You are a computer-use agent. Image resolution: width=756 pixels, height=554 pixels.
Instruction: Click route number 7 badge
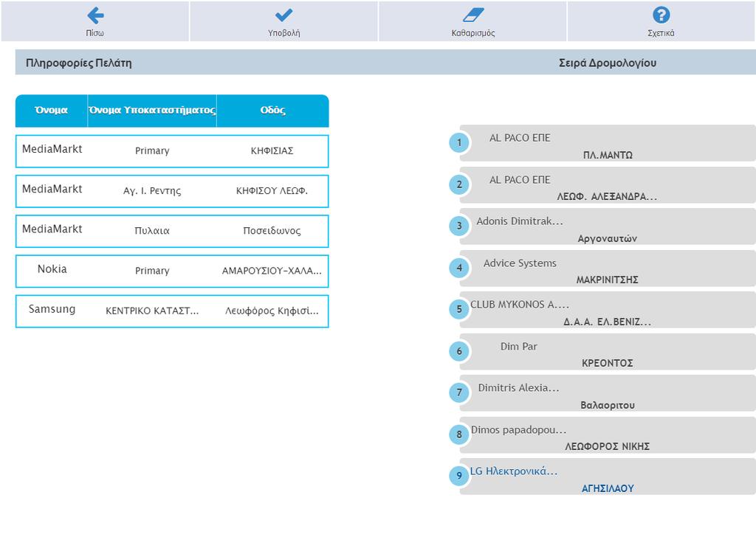(459, 392)
